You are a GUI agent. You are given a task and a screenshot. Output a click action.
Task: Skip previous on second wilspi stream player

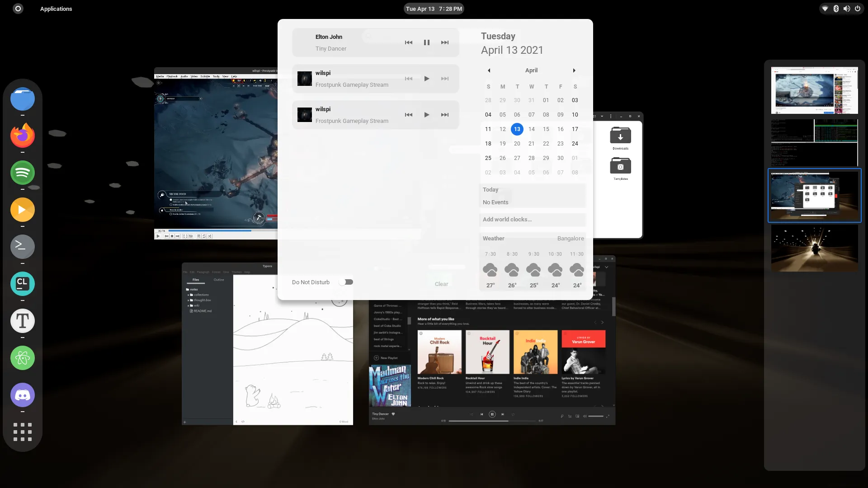[x=409, y=115]
